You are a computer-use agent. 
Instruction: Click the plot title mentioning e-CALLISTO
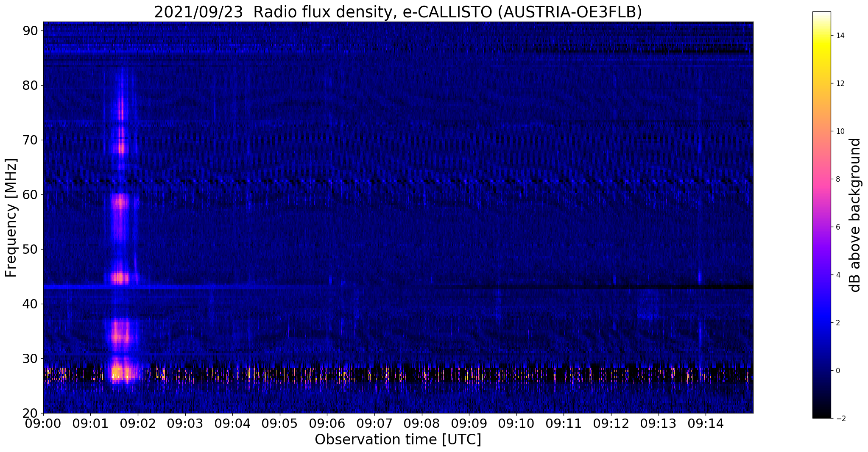point(398,12)
